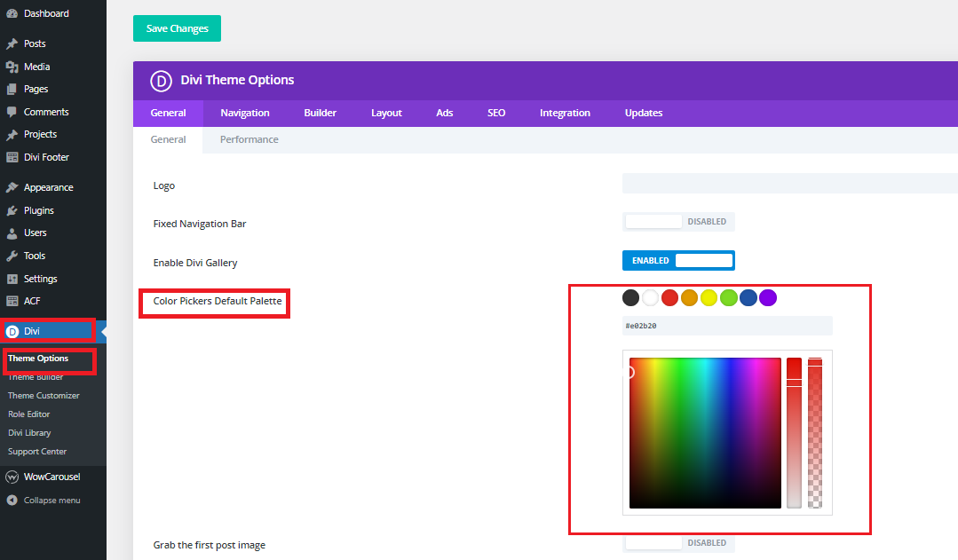The height and width of the screenshot is (560, 958).
Task: Select the green palette swatch
Action: tap(728, 298)
